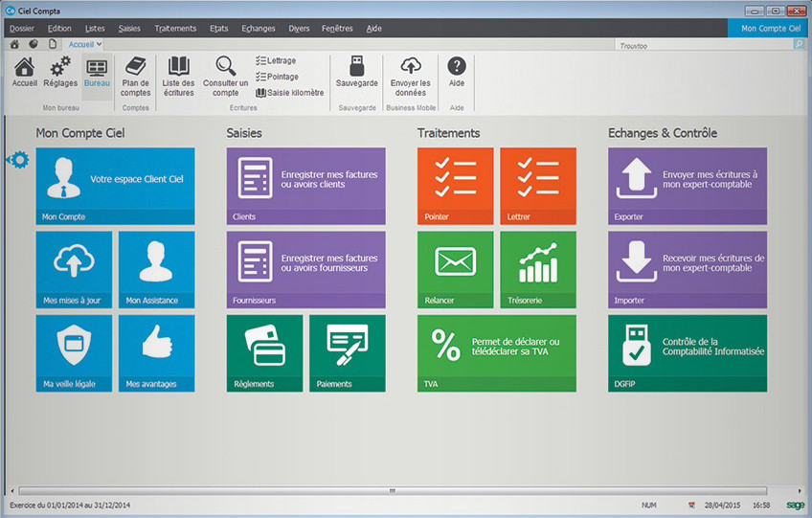Open the Paiements tile
This screenshot has height=518, width=812.
coord(348,353)
